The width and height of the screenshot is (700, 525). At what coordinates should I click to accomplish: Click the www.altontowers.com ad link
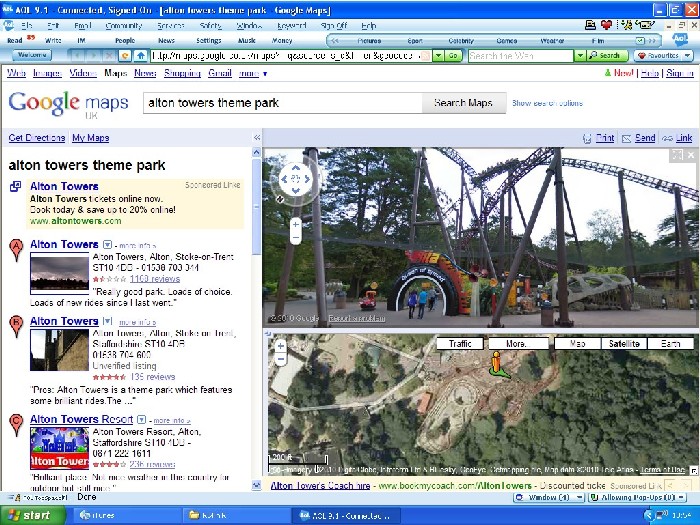point(75,221)
